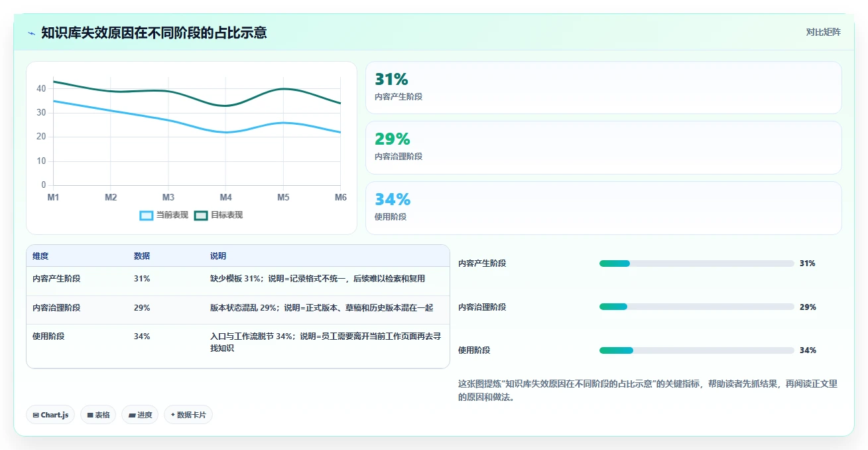This screenshot has height=450, width=868.
Task: Click the 知识库失效原因 page title text
Action: pyautogui.click(x=154, y=33)
